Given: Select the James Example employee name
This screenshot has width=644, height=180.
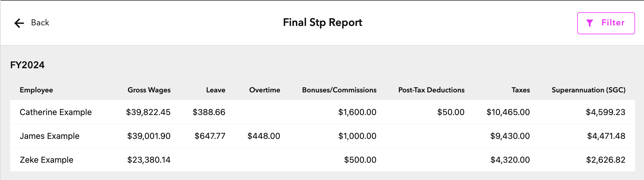Looking at the screenshot, I should [49, 136].
